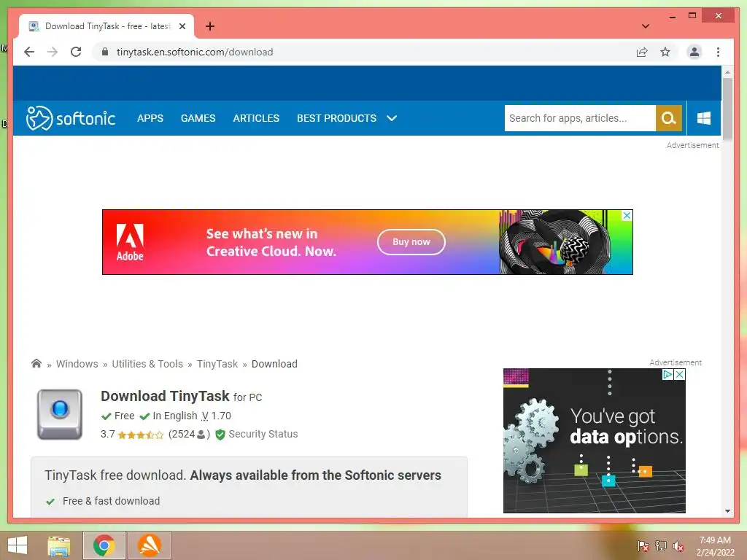Click the network tray icon
747x560 pixels.
[661, 546]
